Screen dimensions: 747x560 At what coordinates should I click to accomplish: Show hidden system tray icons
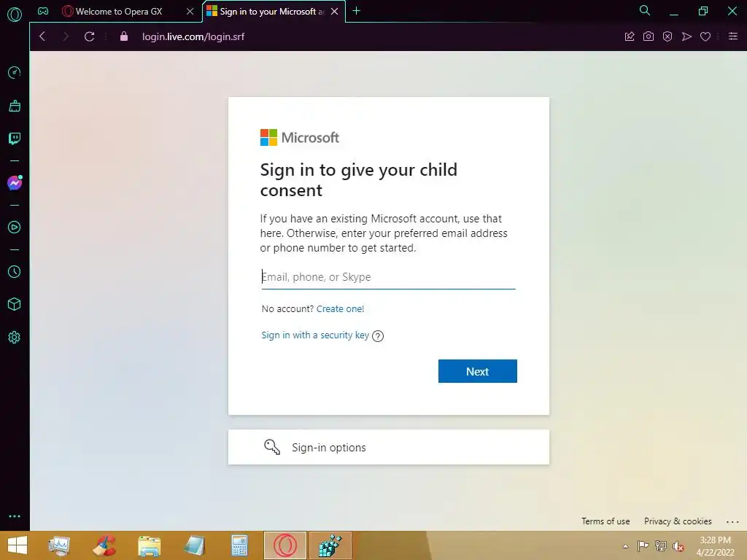[x=625, y=546]
